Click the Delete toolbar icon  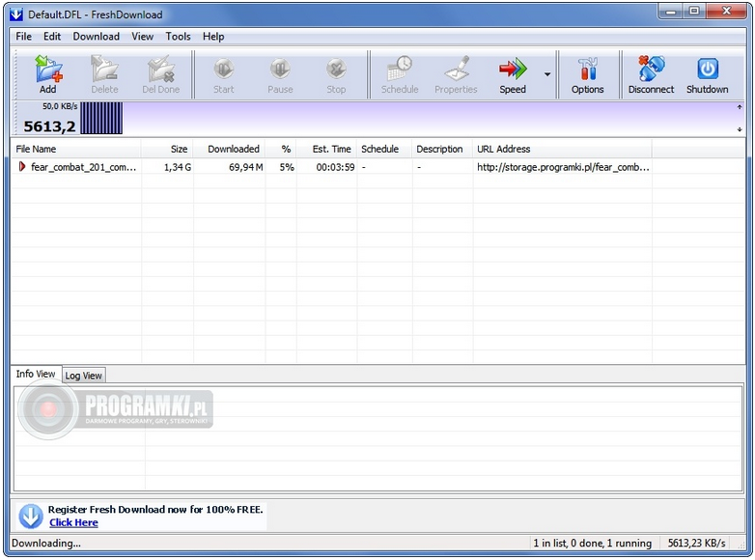(104, 69)
